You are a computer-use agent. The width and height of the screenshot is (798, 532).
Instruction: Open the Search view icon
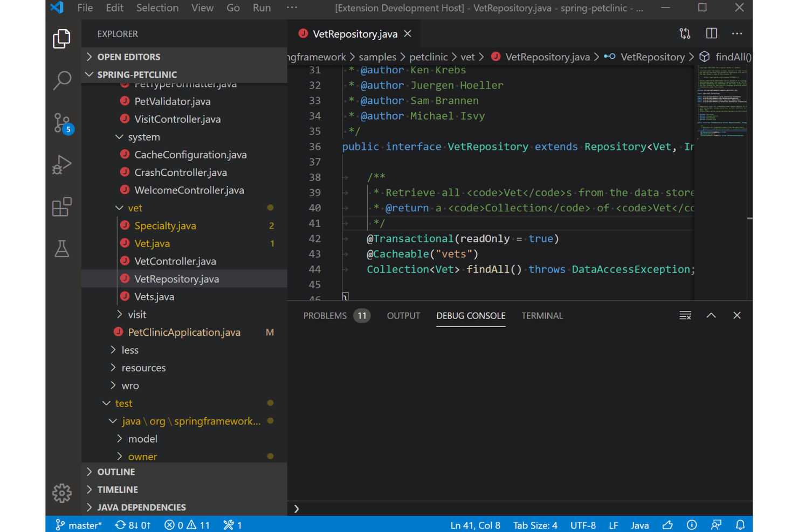tap(62, 80)
